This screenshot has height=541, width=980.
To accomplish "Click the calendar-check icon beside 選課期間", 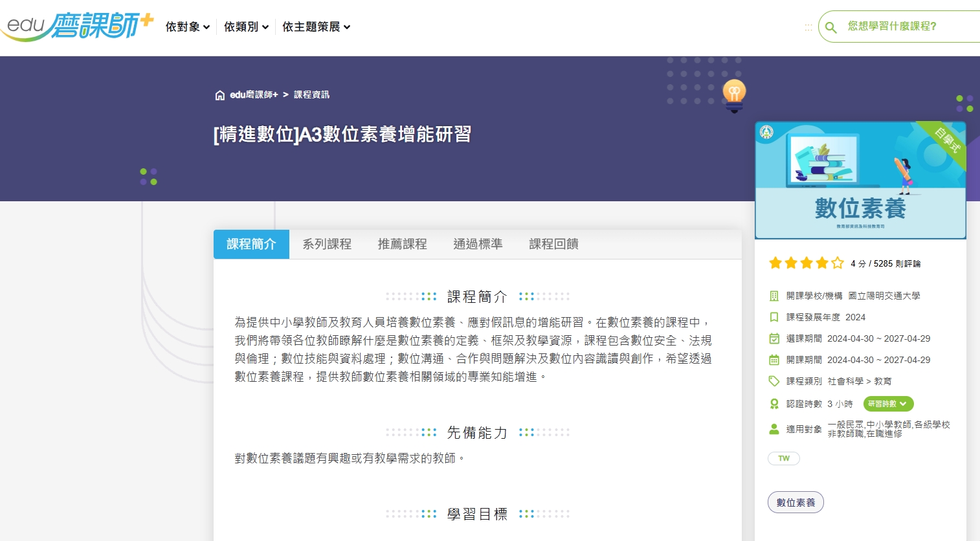I will coord(774,338).
